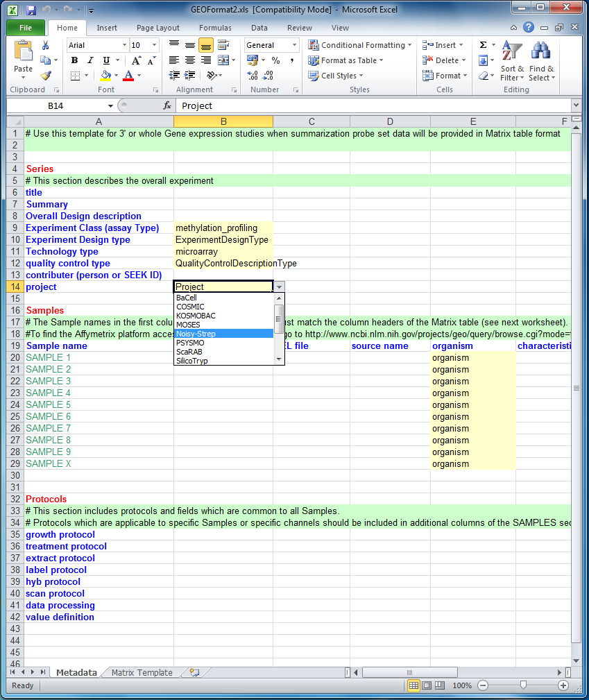The image size is (589, 700).
Task: Toggle Italic formatting
Action: pos(89,60)
